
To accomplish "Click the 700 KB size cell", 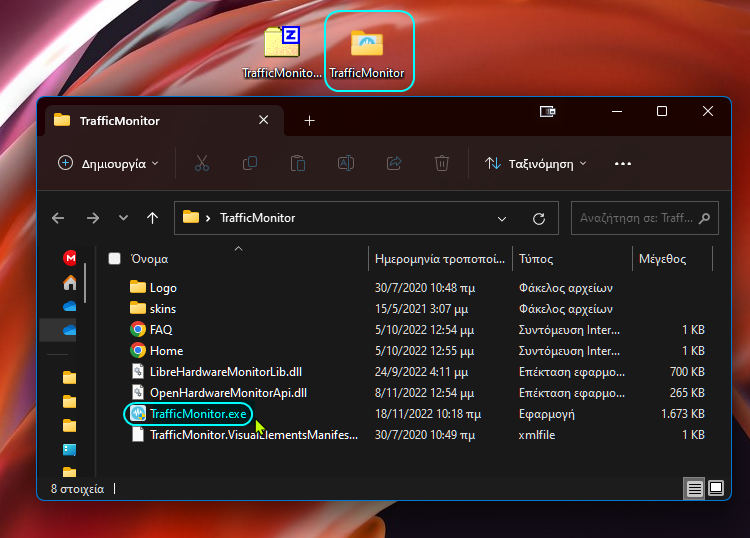I will pyautogui.click(x=687, y=372).
